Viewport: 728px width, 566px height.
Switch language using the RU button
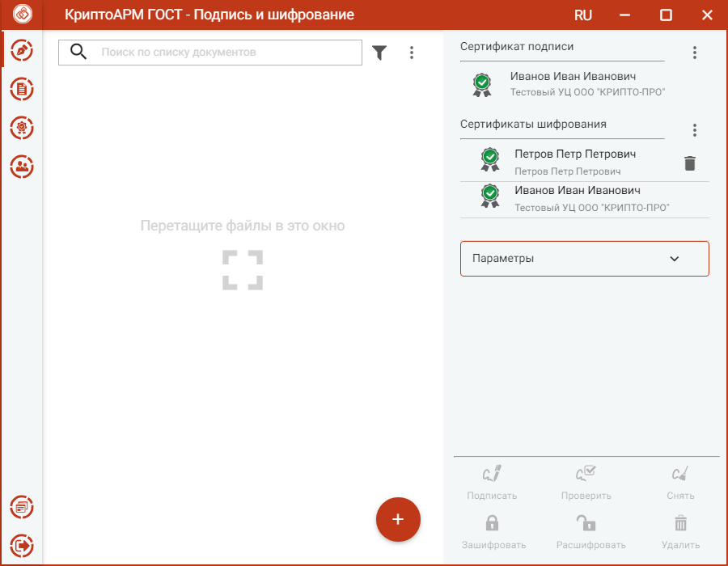[582, 15]
